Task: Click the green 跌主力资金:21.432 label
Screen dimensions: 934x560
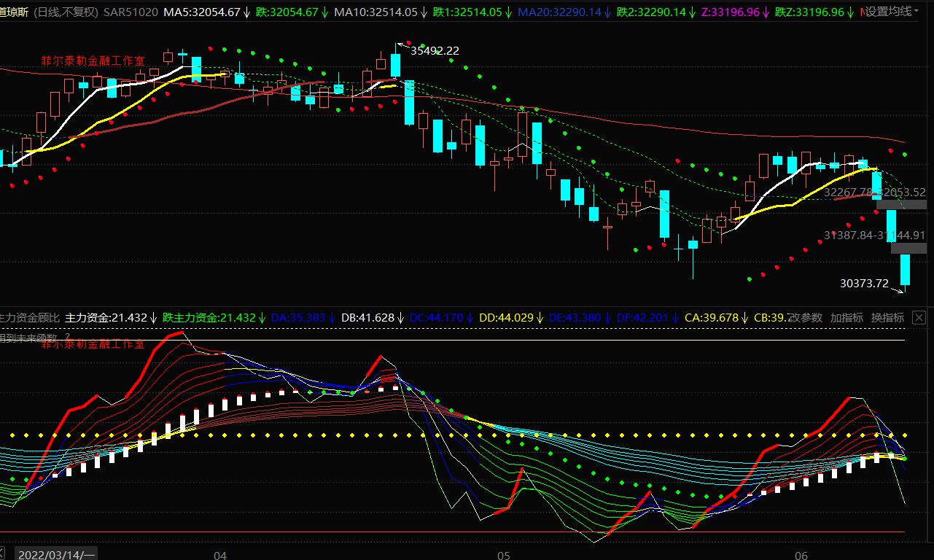Action: (209, 318)
